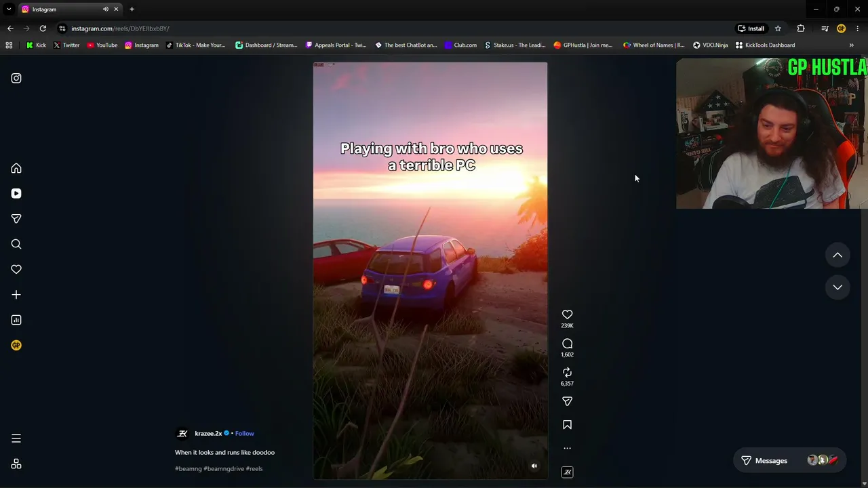The image size is (868, 488).
Task: Open the Club.com bookmark
Action: [x=460, y=45]
